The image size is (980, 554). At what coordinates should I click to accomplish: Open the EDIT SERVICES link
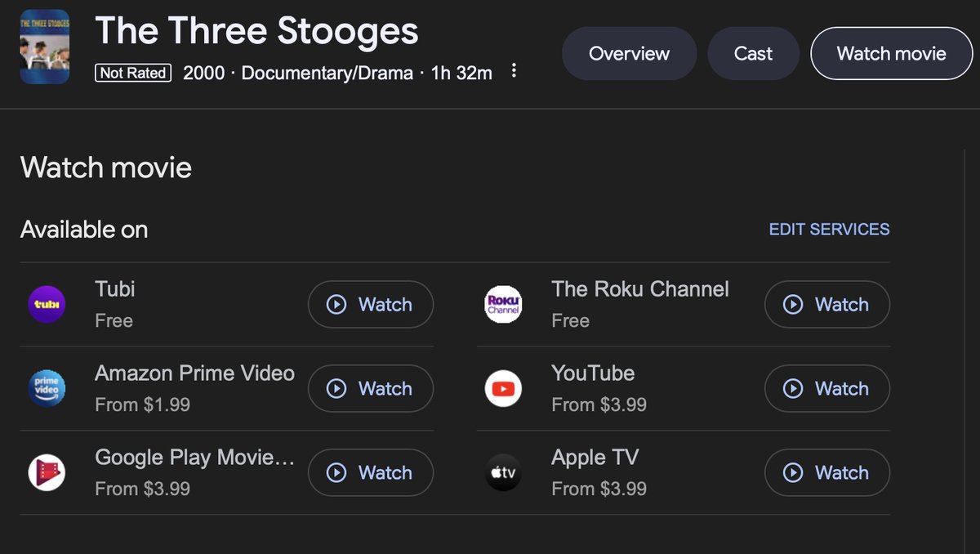[829, 230]
